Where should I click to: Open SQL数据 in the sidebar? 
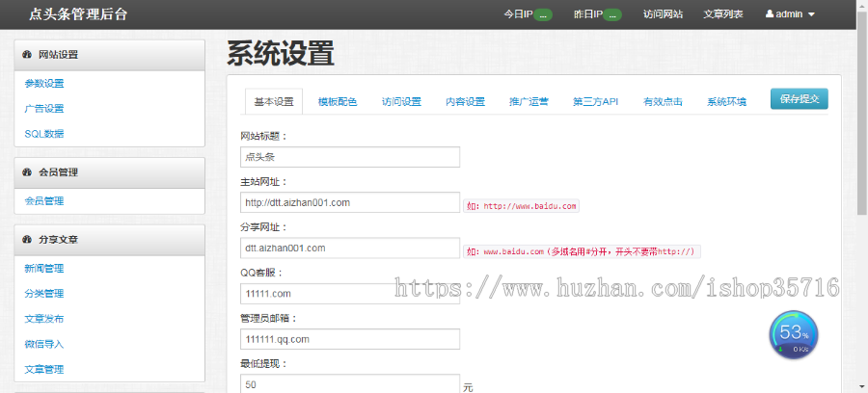pyautogui.click(x=44, y=134)
